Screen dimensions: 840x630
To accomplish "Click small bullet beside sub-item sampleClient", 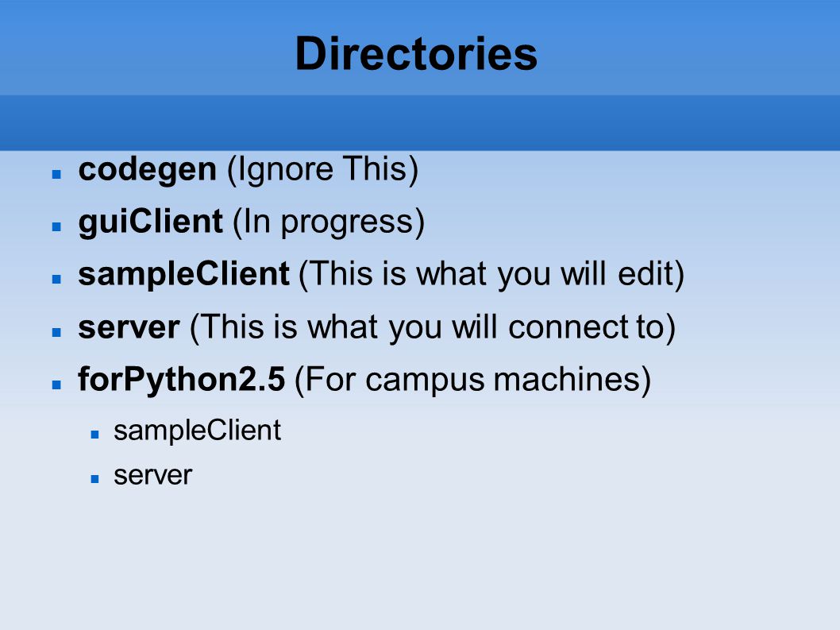I will coord(94,435).
